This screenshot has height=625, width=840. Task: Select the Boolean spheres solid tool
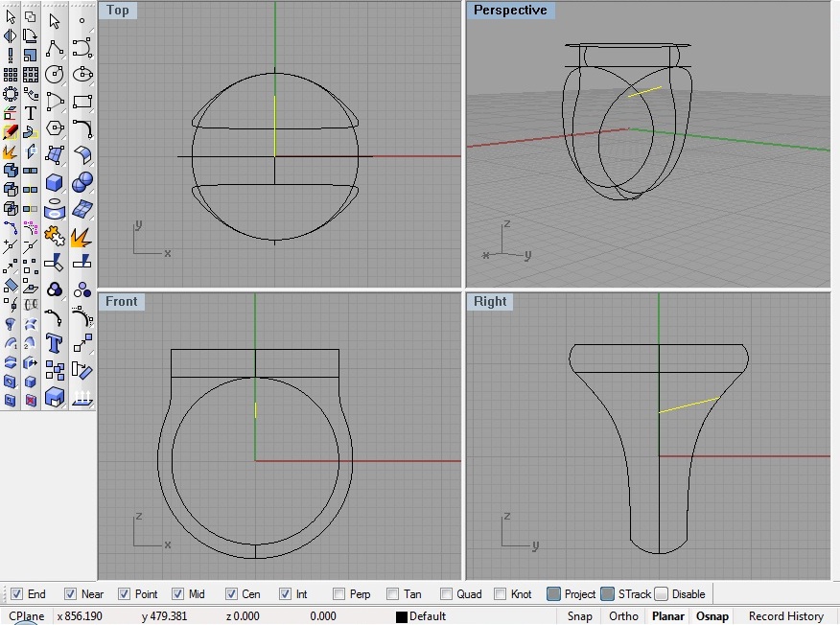click(x=82, y=182)
